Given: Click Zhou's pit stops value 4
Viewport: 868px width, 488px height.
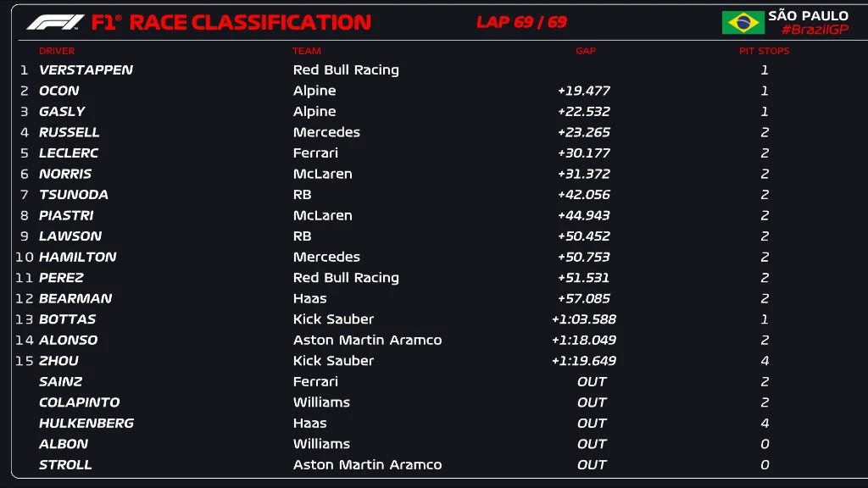Looking at the screenshot, I should 765,361.
